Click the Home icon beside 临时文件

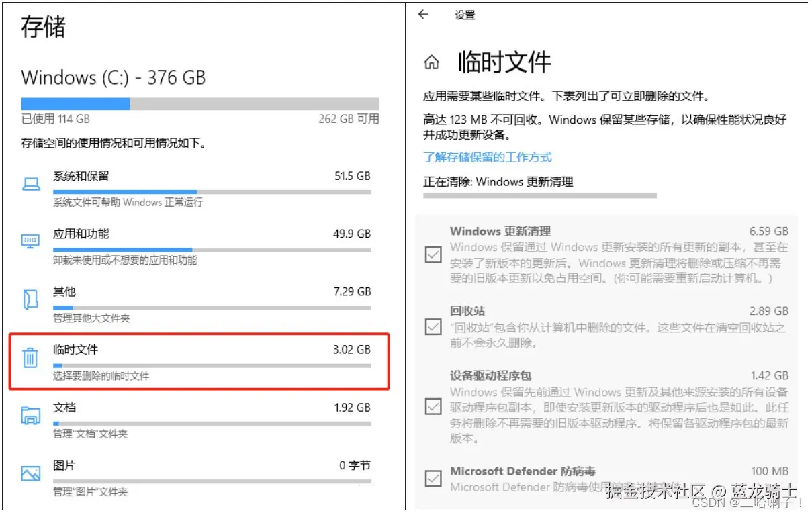click(x=432, y=63)
